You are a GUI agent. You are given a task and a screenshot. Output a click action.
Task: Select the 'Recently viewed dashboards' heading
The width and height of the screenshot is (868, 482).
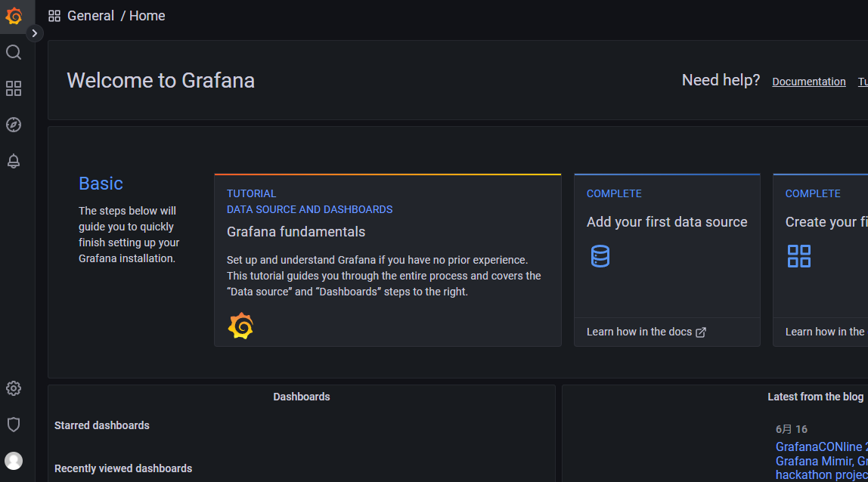(x=123, y=468)
